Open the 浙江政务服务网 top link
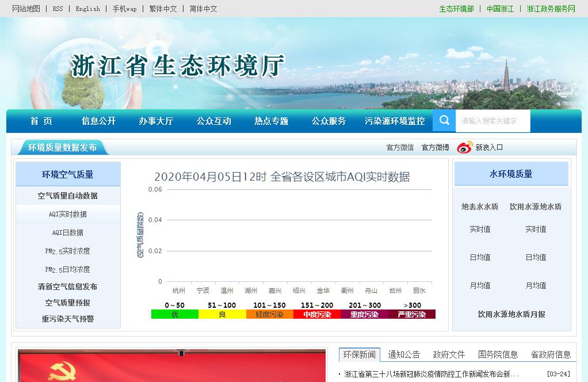 click(x=551, y=9)
